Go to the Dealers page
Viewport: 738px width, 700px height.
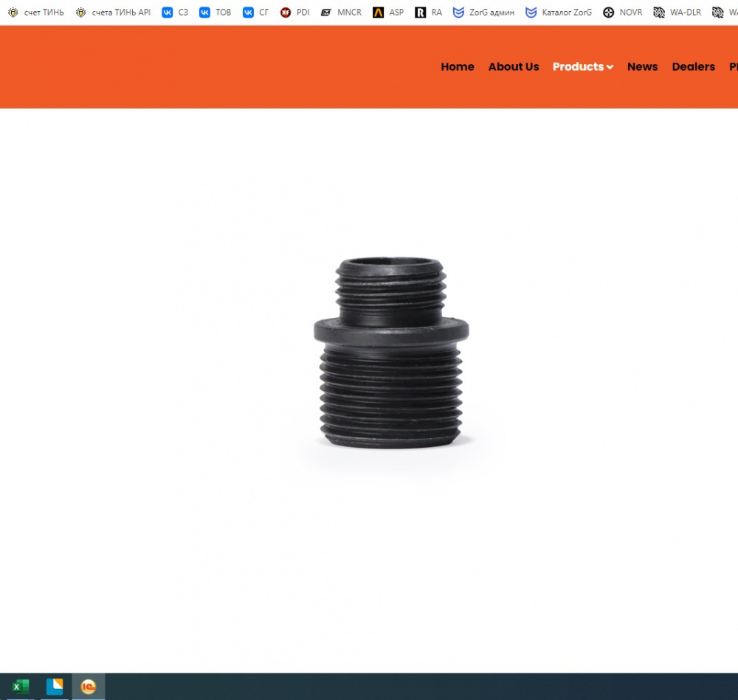[x=693, y=66]
